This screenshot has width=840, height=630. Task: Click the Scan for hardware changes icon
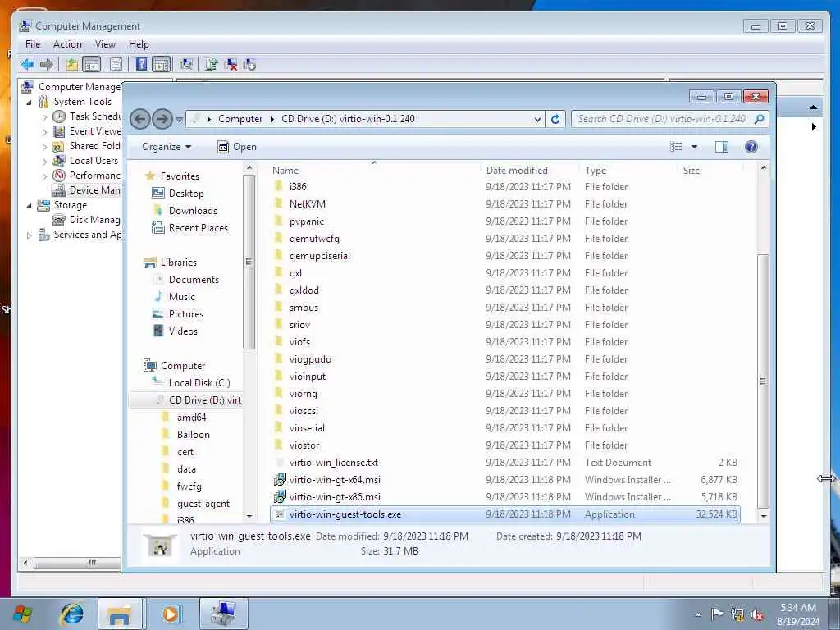[186, 65]
